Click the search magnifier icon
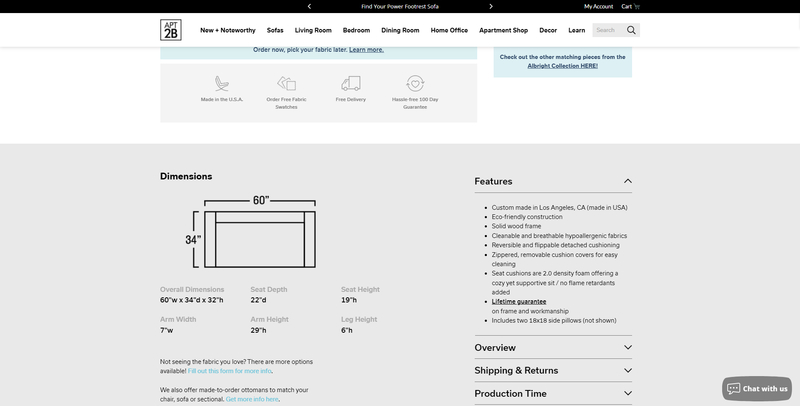The height and width of the screenshot is (406, 800). pyautogui.click(x=631, y=30)
